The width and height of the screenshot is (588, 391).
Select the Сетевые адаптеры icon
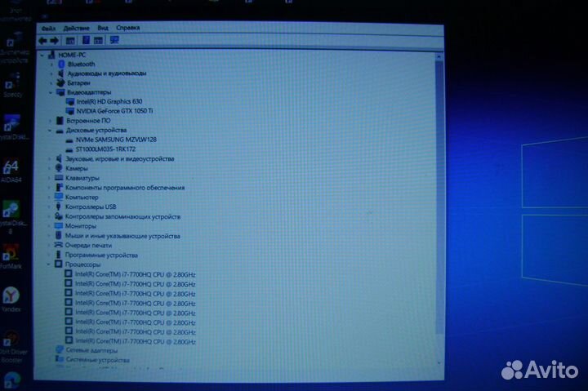pos(60,349)
